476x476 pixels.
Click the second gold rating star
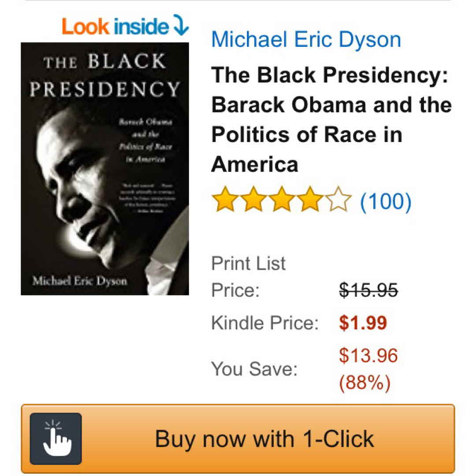pos(253,200)
